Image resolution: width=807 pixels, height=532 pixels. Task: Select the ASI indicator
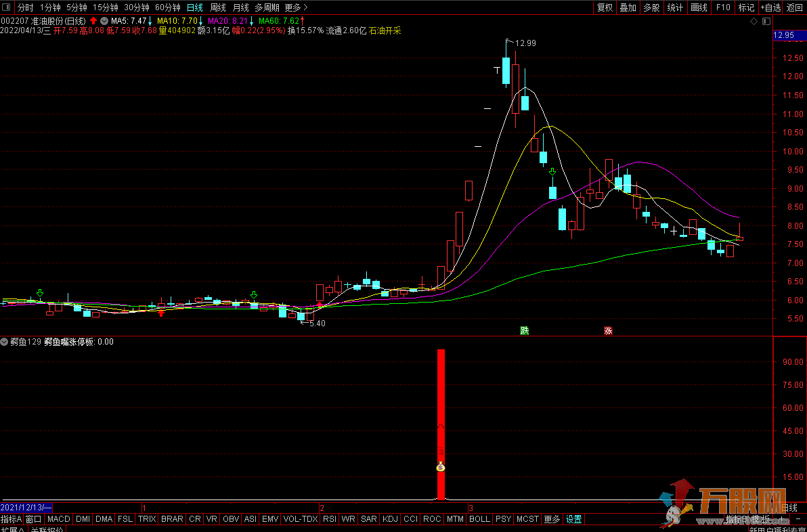click(250, 519)
